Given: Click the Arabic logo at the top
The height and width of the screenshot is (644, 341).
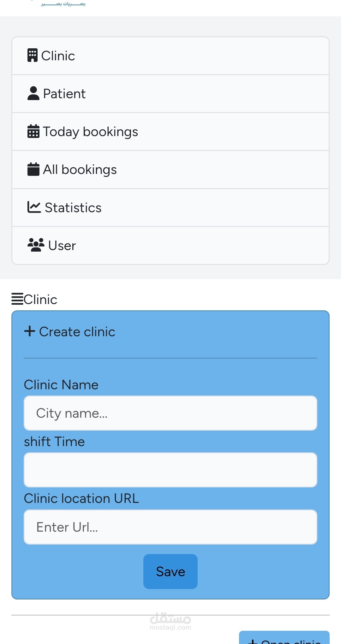Looking at the screenshot, I should click(x=63, y=4).
